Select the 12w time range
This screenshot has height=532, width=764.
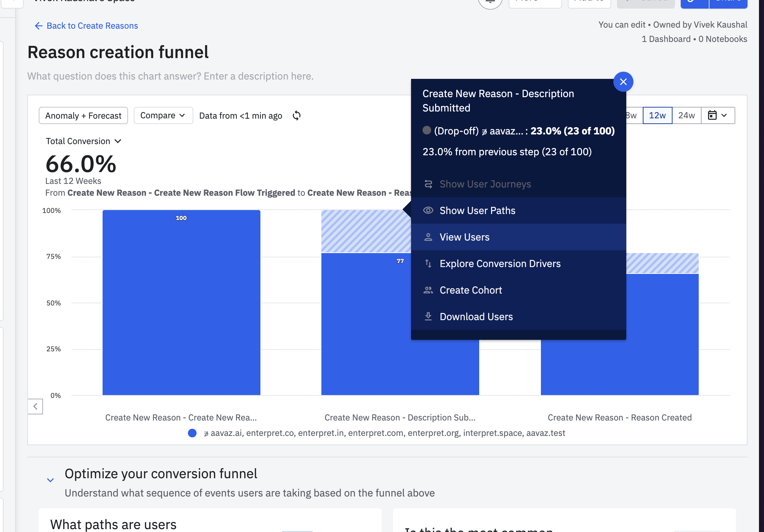[x=657, y=115]
